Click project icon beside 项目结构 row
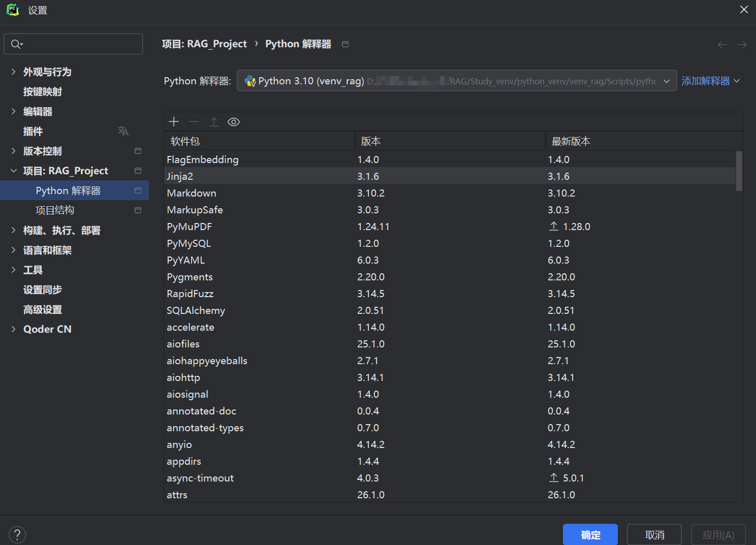The width and height of the screenshot is (756, 545). click(x=138, y=210)
